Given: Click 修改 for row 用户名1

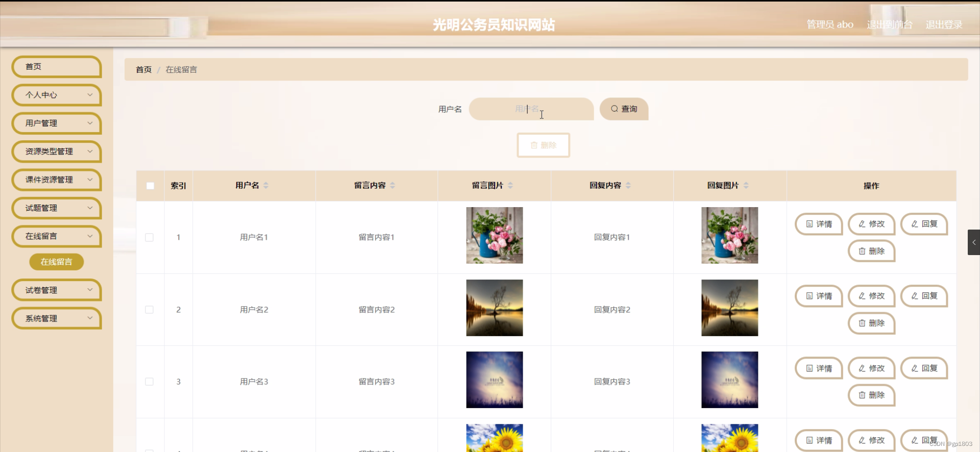Looking at the screenshot, I should pos(871,224).
